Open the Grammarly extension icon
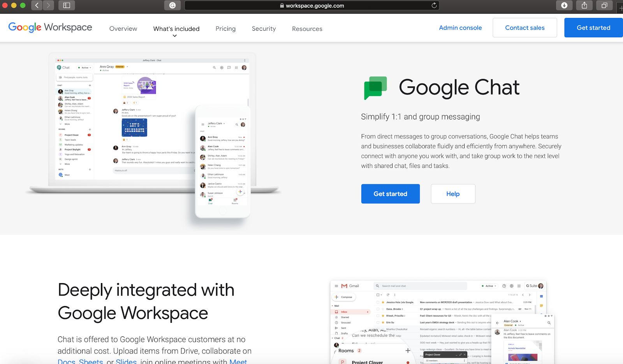Screen dimensions: 623x364 tap(172, 5)
